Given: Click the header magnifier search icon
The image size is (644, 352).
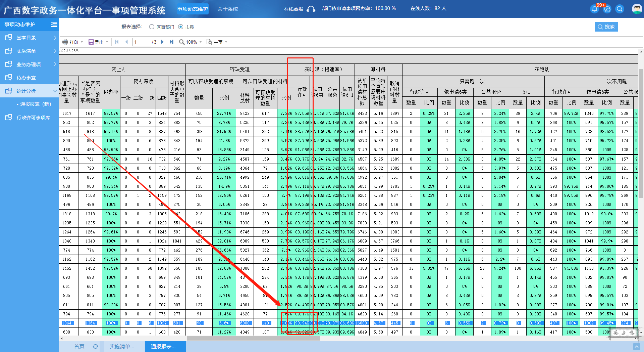Looking at the screenshot, I should coord(620,9).
